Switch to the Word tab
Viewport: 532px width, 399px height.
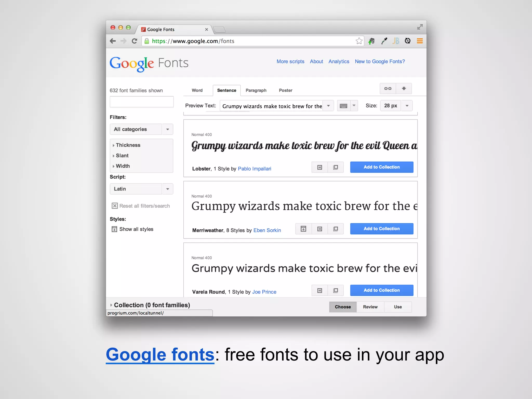[197, 90]
